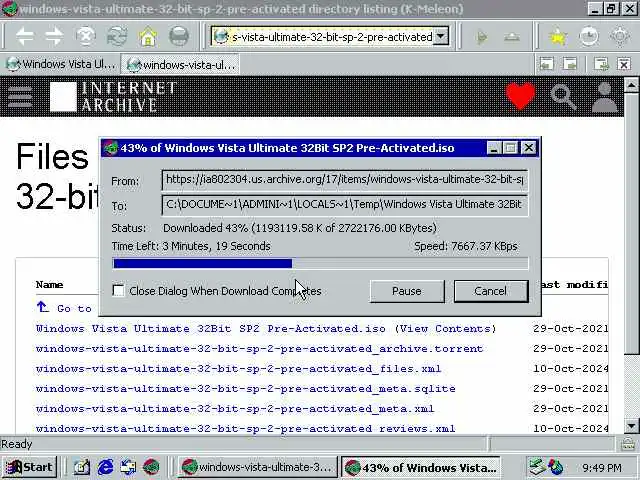
Task: Open the '_files.xml' file link
Action: [238, 369]
